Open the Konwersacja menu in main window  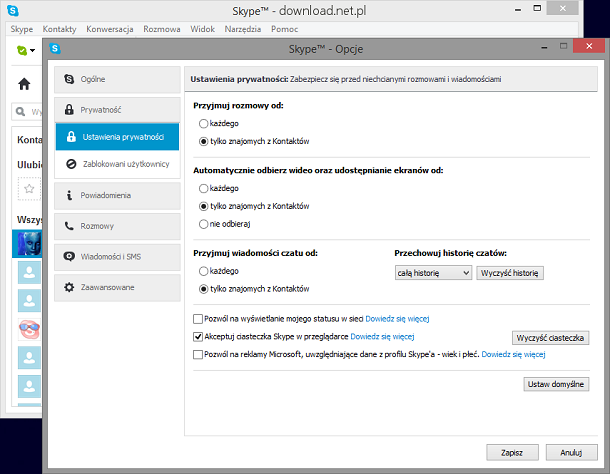[110, 29]
